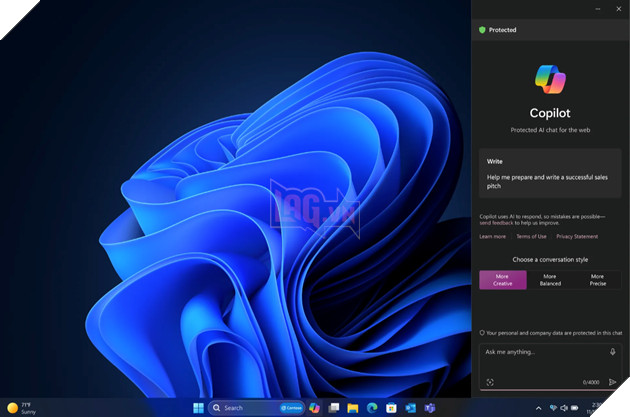Screen dimensions: 630x417
Task: Open Copilot from the taskbar
Action: (x=314, y=408)
